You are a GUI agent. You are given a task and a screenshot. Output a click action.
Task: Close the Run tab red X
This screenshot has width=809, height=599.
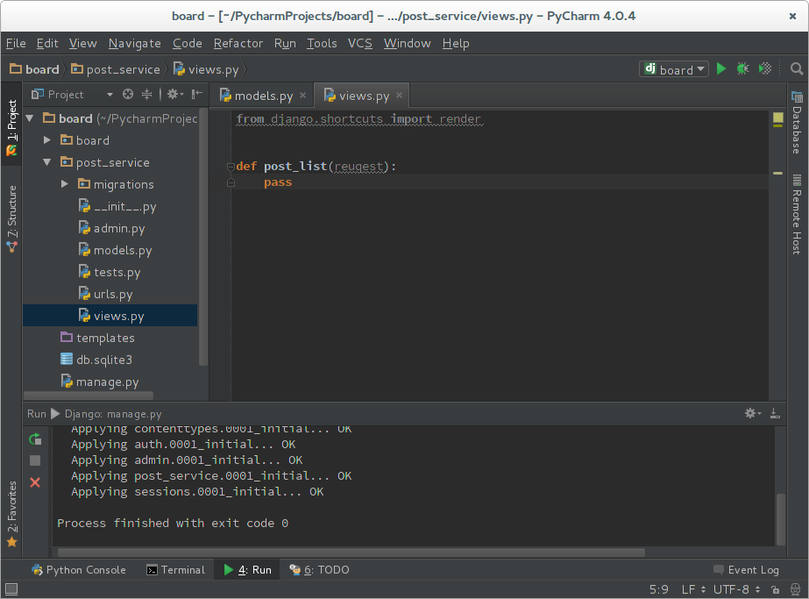(x=35, y=482)
